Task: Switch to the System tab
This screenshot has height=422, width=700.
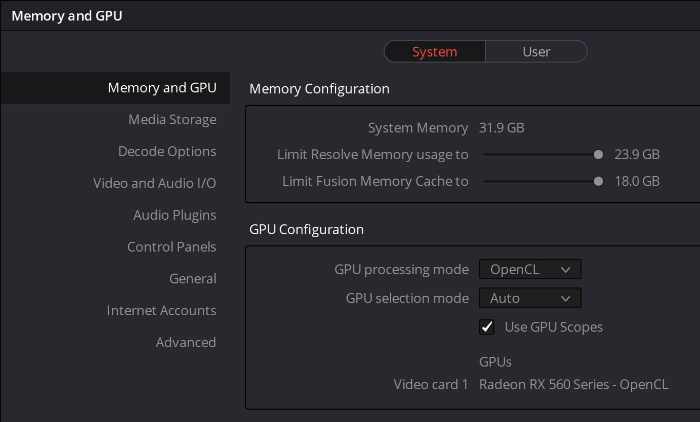Action: [x=435, y=52]
